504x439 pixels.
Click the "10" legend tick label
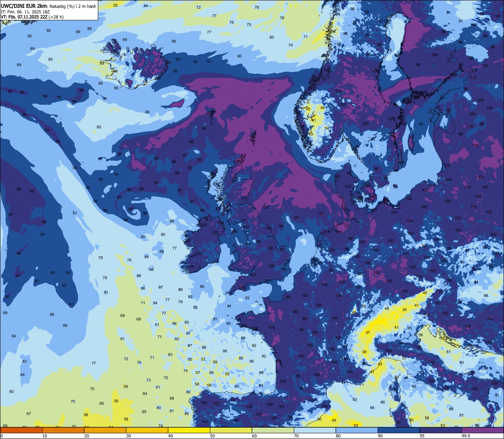pyautogui.click(x=44, y=436)
